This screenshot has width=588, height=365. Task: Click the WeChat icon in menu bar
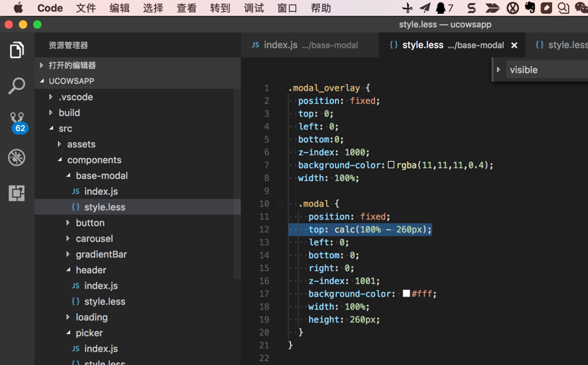coord(581,8)
